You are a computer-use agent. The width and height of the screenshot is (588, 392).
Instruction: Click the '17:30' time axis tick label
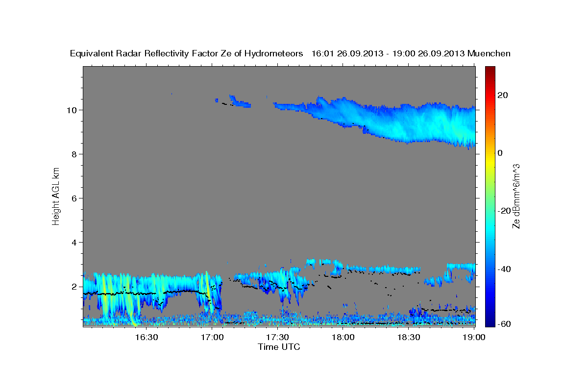277,337
